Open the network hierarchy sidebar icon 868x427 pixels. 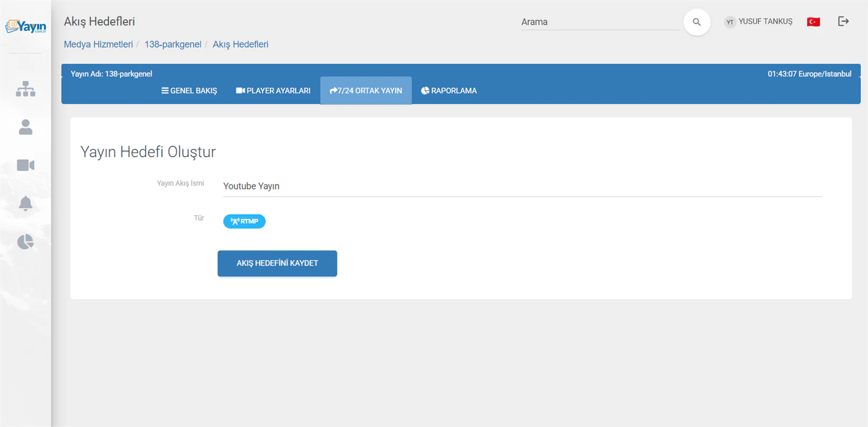click(x=25, y=89)
